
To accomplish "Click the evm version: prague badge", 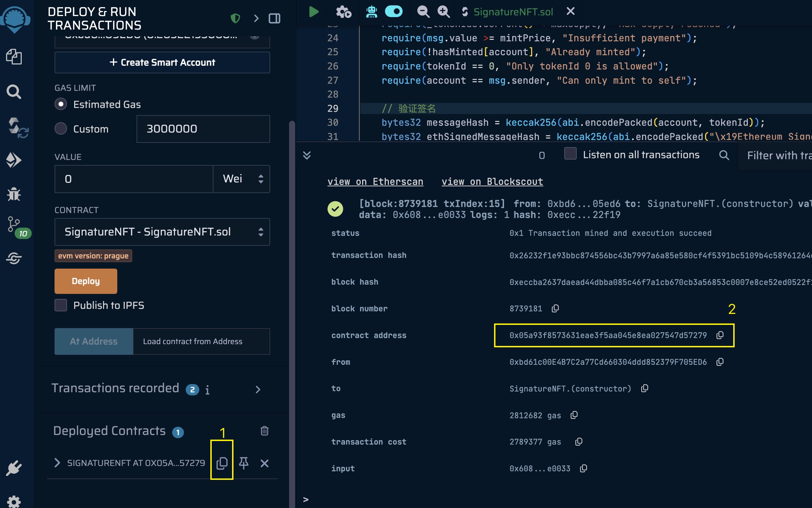I will coord(93,256).
